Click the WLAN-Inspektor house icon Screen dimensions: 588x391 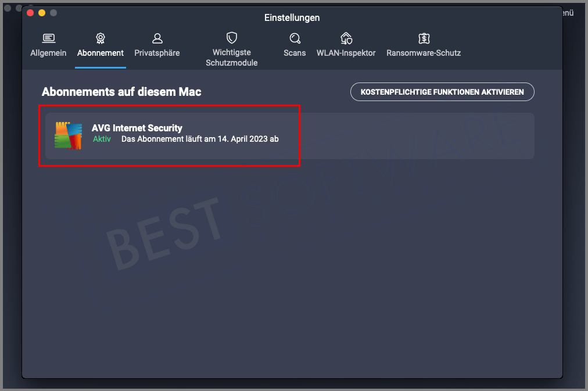pyautogui.click(x=346, y=37)
